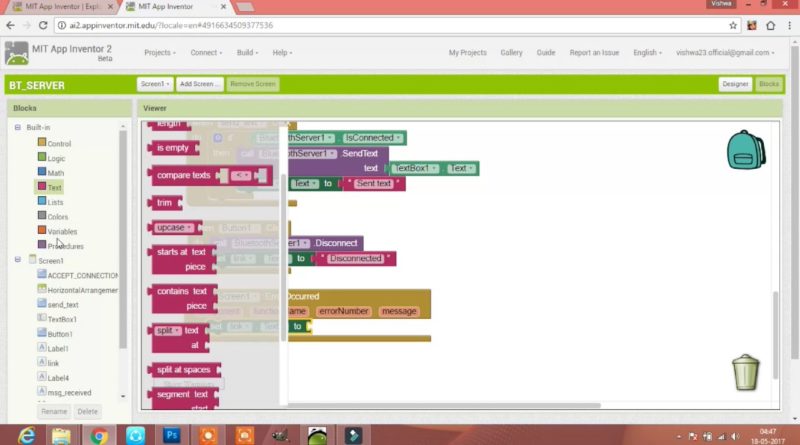This screenshot has width=800, height=445.
Task: Open the upcase block dropdown
Action: [x=174, y=228]
